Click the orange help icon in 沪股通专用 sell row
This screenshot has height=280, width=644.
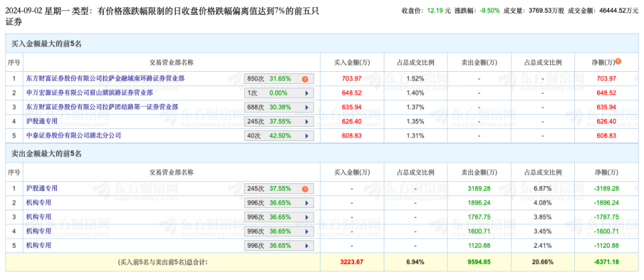305,189
